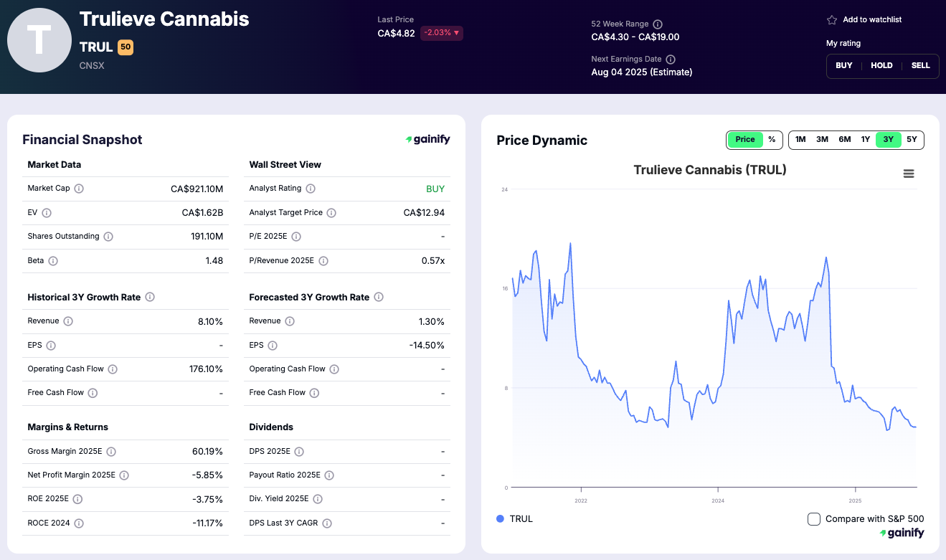The height and width of the screenshot is (560, 946).
Task: Click the Analyst Rating BUY value
Action: coord(435,189)
